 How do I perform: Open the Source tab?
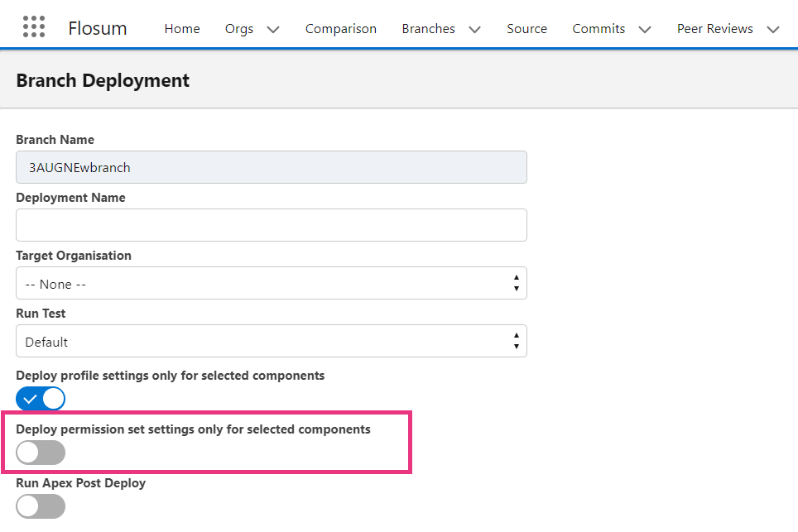[526, 28]
